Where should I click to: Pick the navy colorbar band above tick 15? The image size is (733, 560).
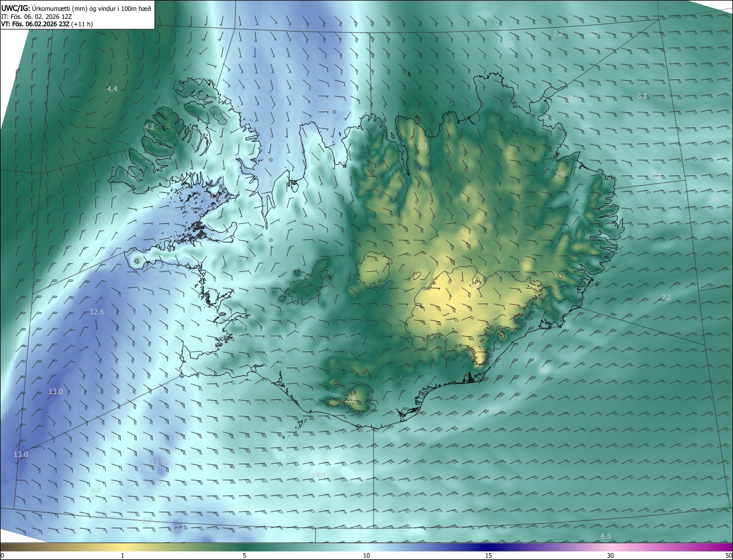pyautogui.click(x=488, y=547)
